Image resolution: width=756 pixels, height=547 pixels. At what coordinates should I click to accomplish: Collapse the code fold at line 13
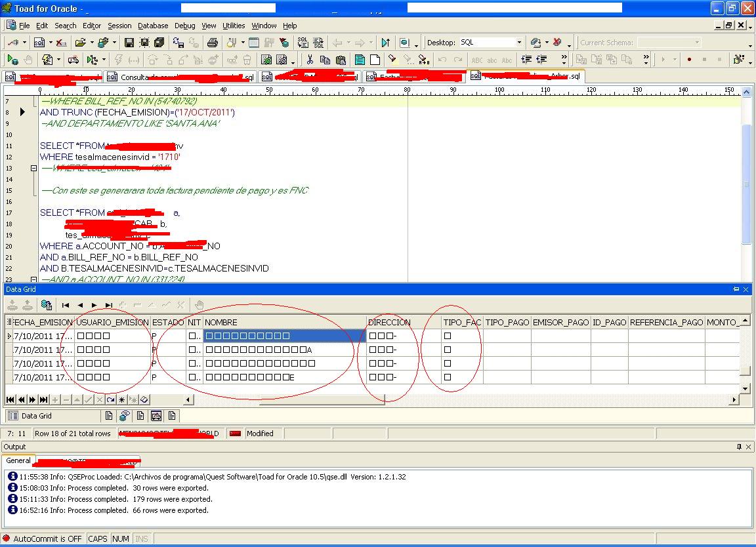pyautogui.click(x=33, y=168)
